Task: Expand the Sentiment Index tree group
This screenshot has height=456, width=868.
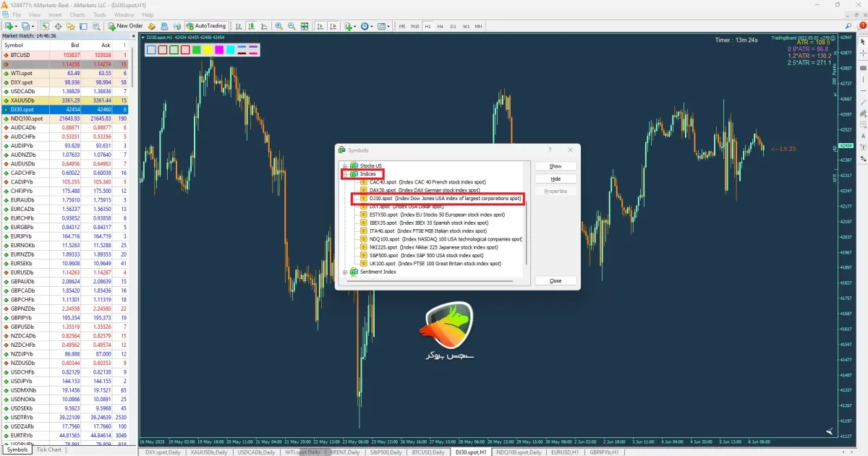Action: point(345,272)
